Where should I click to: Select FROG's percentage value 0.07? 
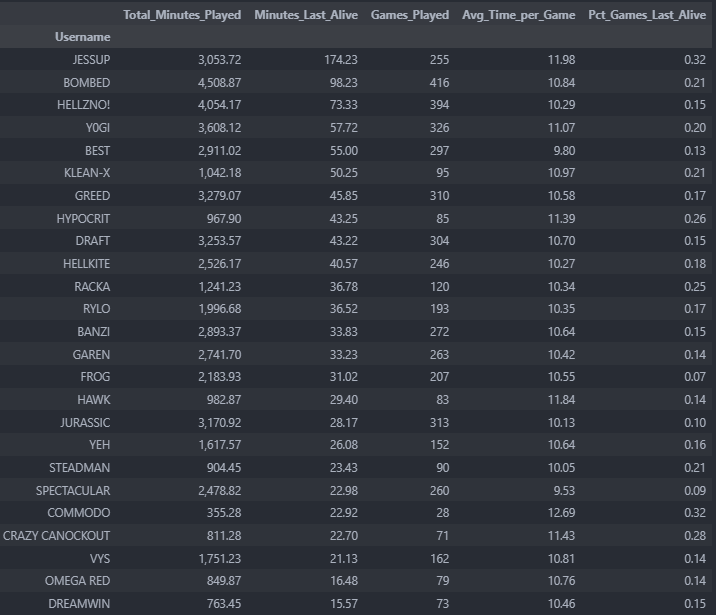[x=695, y=377]
